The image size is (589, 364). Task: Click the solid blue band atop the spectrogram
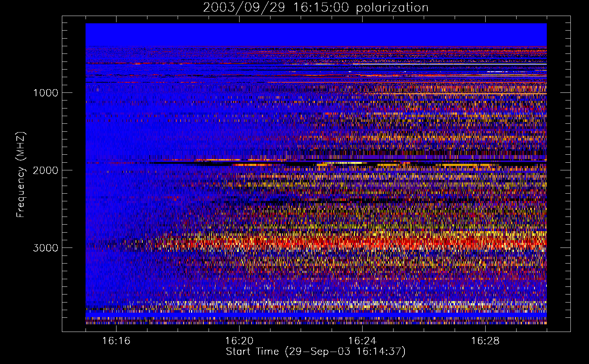click(316, 35)
